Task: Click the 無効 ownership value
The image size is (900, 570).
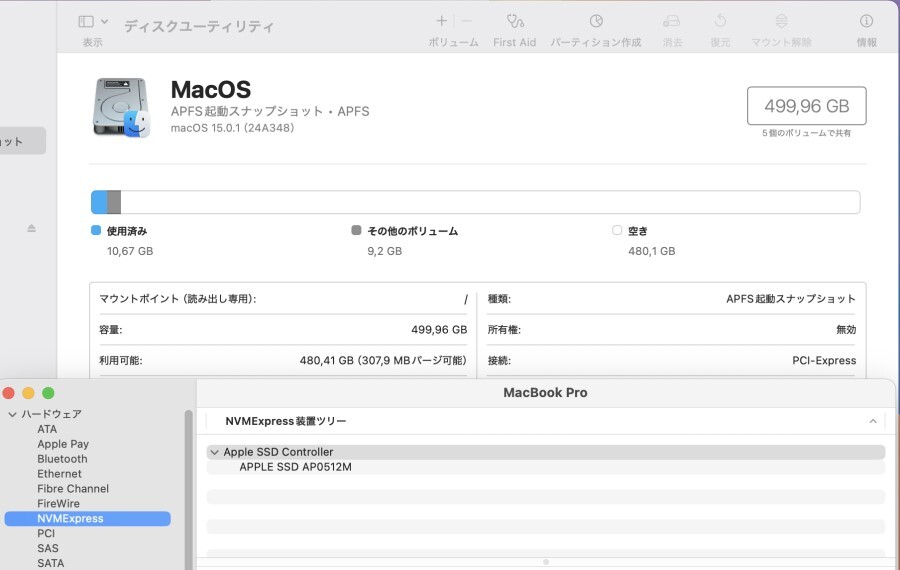Action: click(846, 329)
